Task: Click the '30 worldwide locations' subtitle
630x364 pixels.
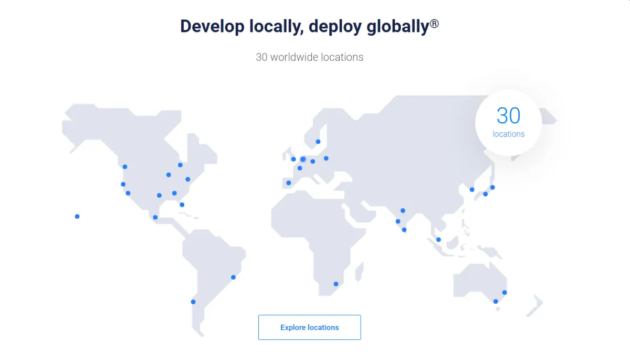Action: coord(309,57)
